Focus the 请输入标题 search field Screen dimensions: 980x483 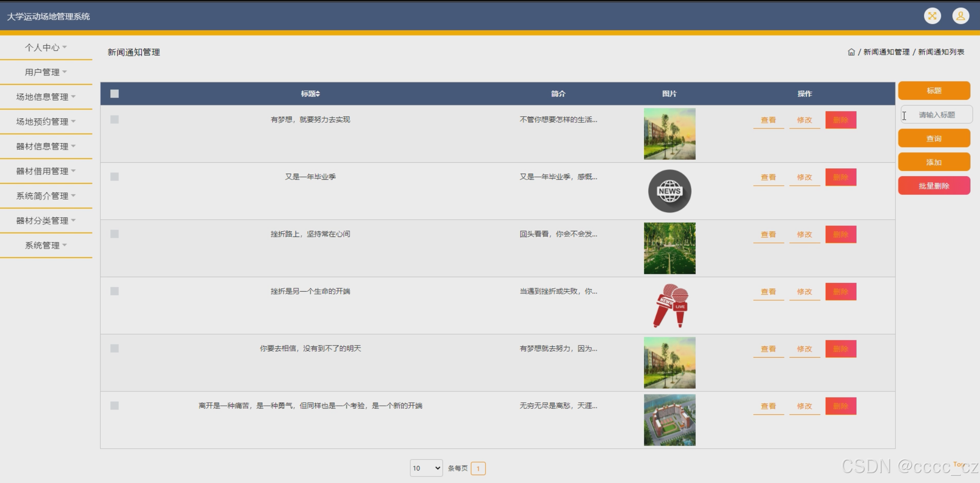[x=936, y=115]
